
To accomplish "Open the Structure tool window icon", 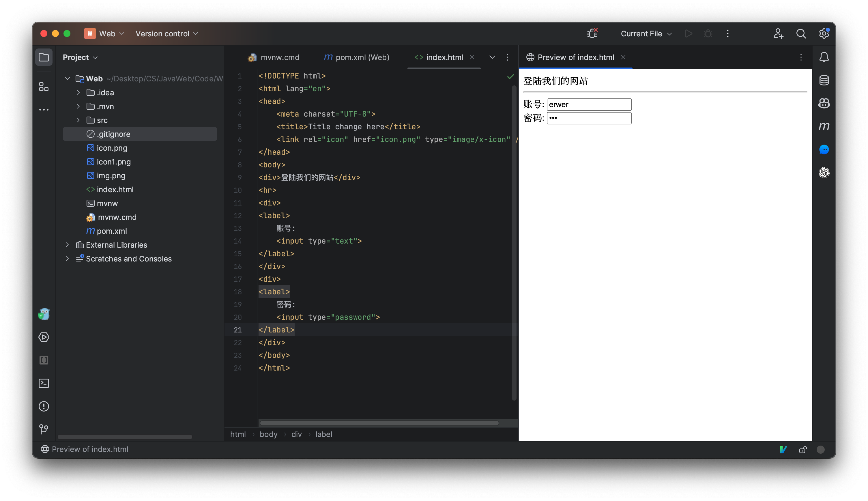I will 44,86.
